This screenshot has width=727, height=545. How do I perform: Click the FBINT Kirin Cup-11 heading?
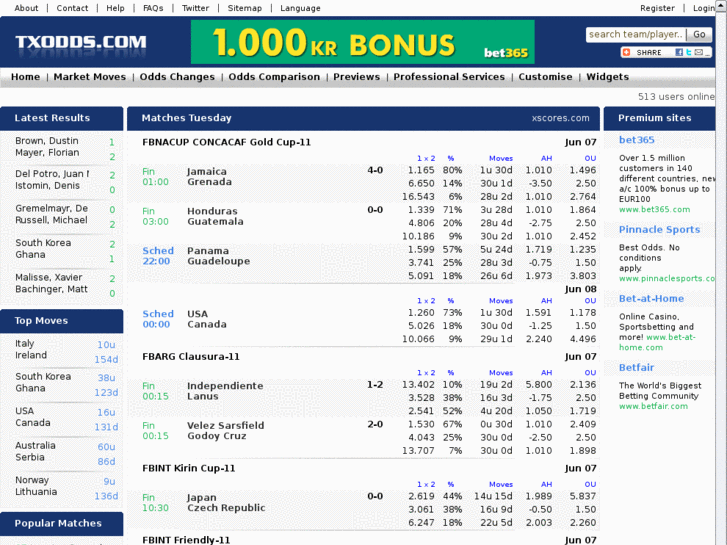pos(188,468)
